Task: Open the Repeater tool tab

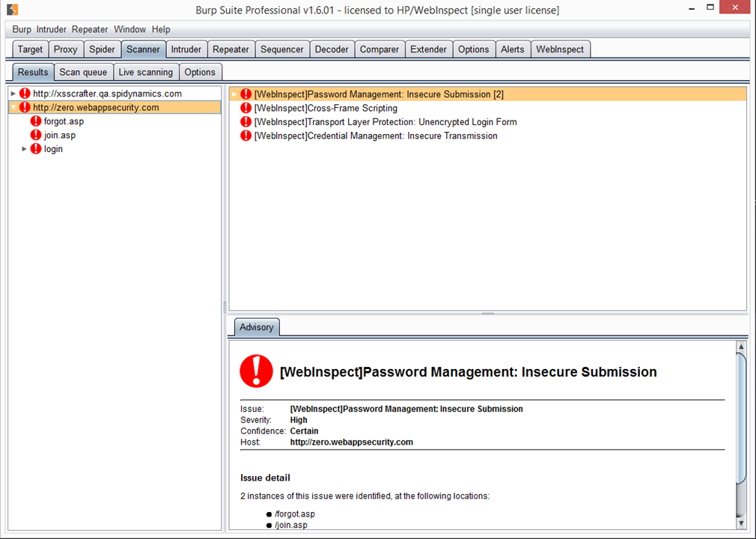Action: click(x=231, y=49)
